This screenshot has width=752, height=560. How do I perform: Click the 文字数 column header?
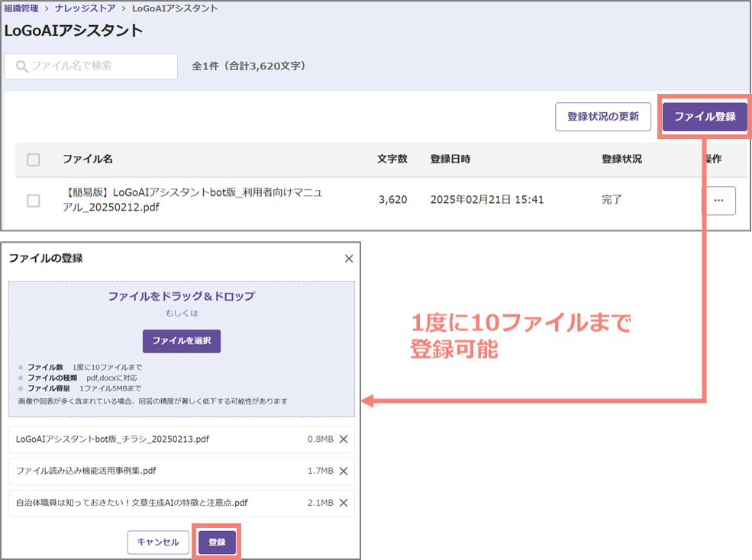pos(392,159)
